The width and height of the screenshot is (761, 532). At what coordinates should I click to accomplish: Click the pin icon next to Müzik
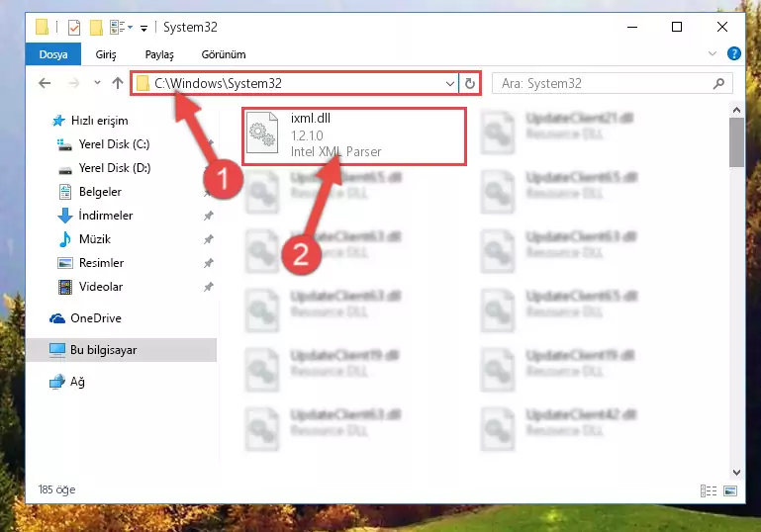(208, 239)
